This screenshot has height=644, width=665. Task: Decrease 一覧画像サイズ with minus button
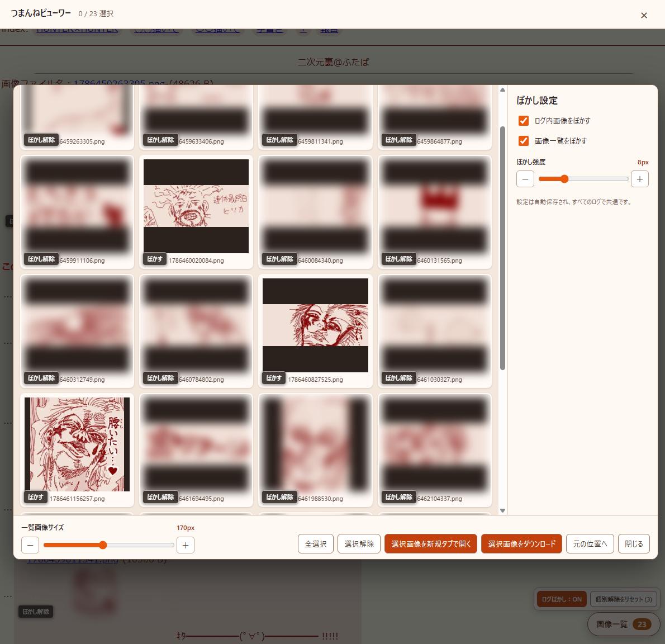point(30,545)
